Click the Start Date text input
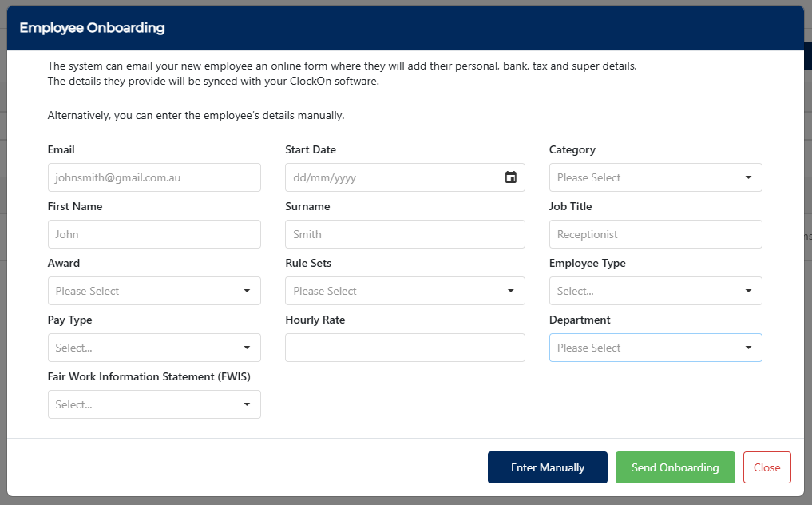Image resolution: width=812 pixels, height=505 pixels. (391, 177)
